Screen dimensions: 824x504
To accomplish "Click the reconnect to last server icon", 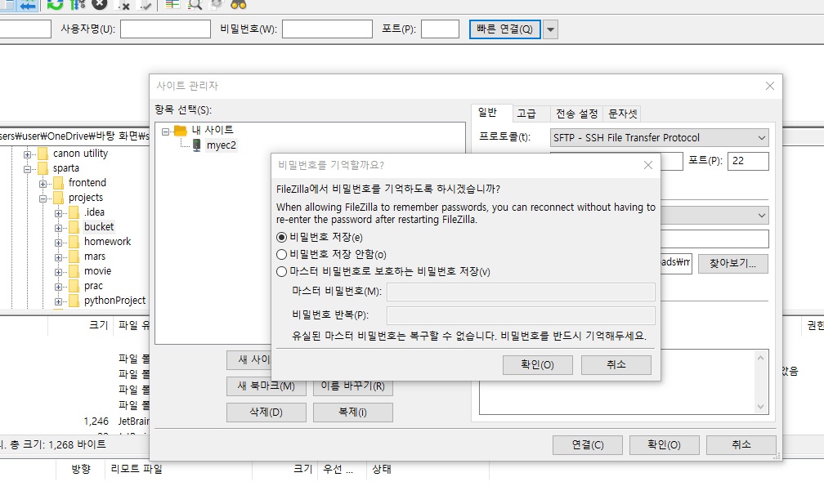I will pos(145,4).
